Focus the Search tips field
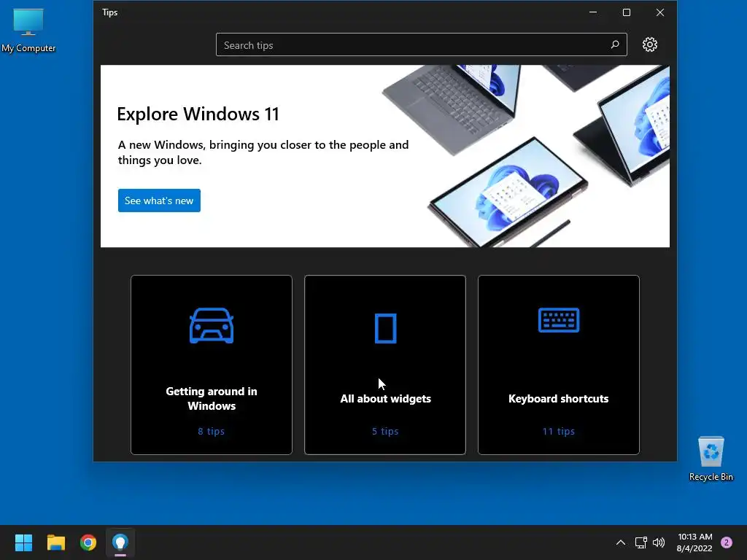The height and width of the screenshot is (560, 747). point(421,44)
